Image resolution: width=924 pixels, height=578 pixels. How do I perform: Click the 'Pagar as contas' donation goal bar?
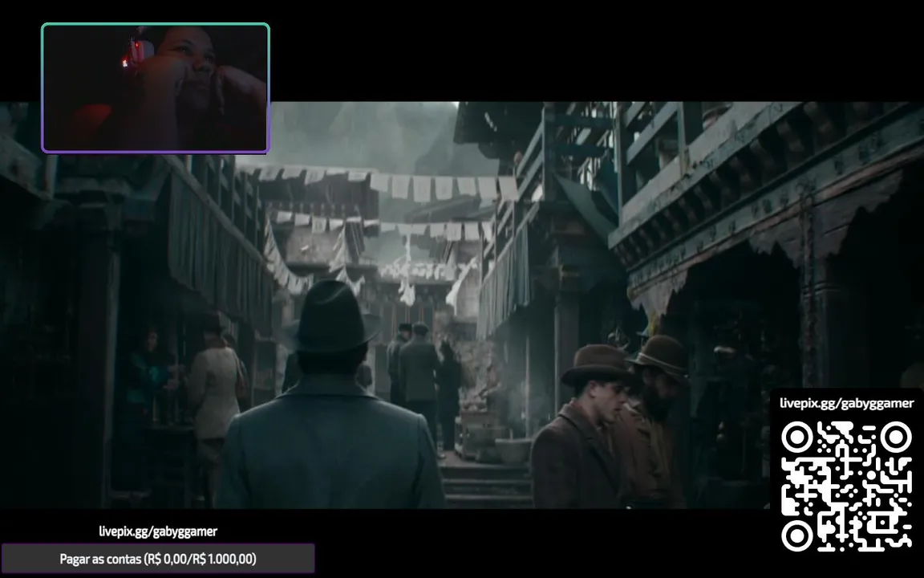click(x=158, y=559)
